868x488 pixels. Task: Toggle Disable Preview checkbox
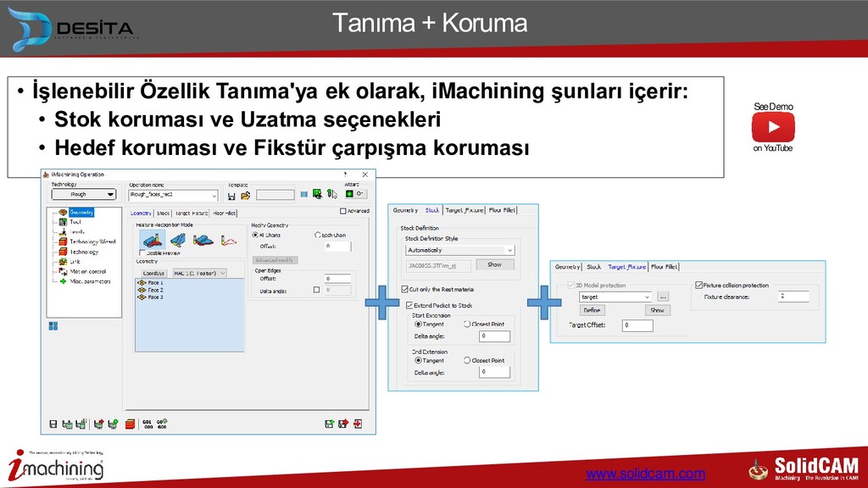[x=142, y=252]
